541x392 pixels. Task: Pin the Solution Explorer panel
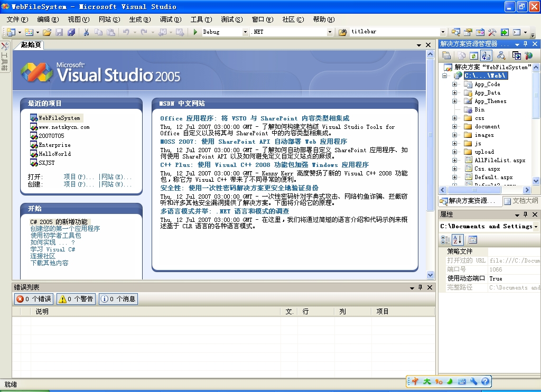[526, 44]
